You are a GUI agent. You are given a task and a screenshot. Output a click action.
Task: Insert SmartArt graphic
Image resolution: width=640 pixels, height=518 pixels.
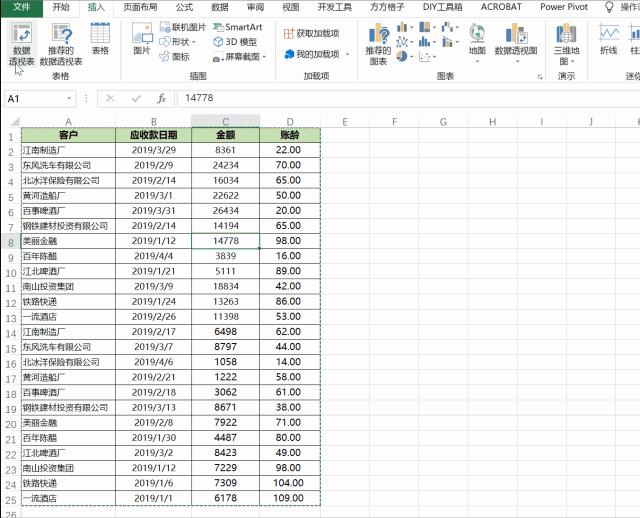(238, 27)
